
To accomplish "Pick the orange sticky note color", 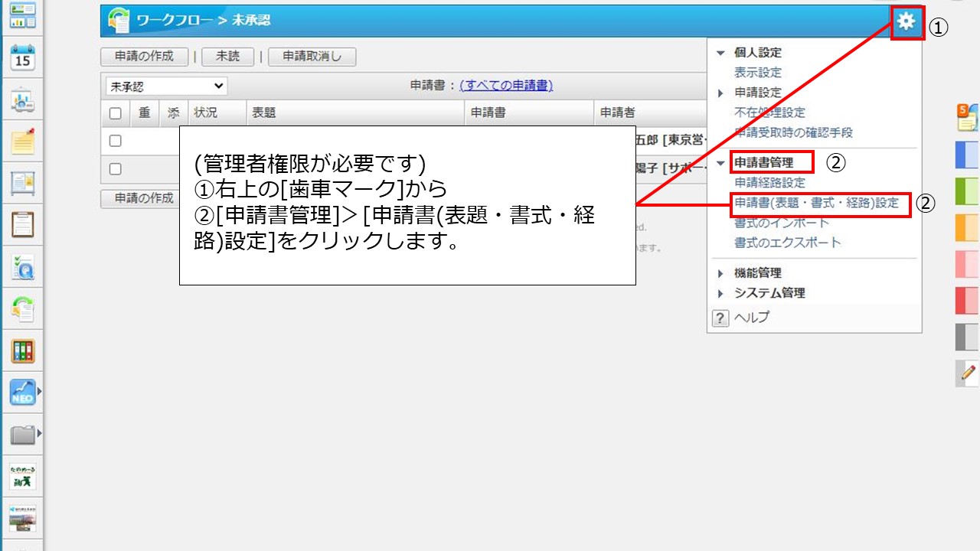I will (967, 228).
